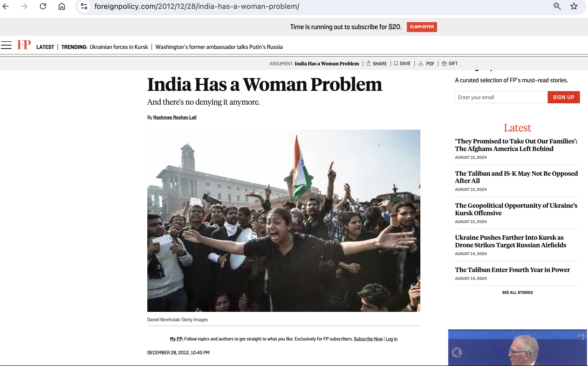Open author Rashmee Roshan Lall link
The width and height of the screenshot is (588, 366).
(x=175, y=117)
